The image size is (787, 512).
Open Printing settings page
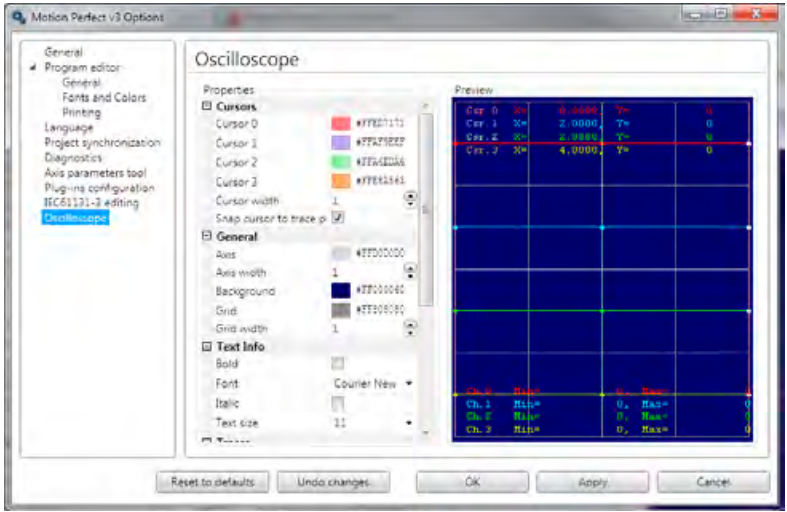tap(81, 112)
